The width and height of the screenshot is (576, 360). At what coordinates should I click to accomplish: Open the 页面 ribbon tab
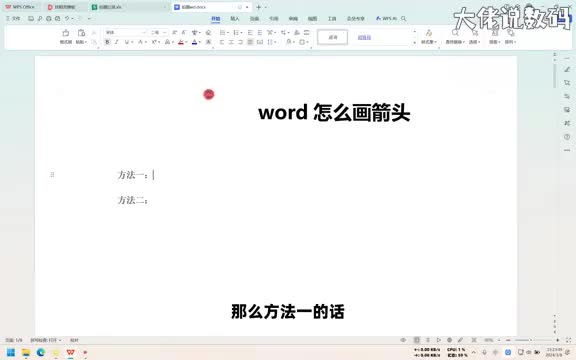(254, 18)
